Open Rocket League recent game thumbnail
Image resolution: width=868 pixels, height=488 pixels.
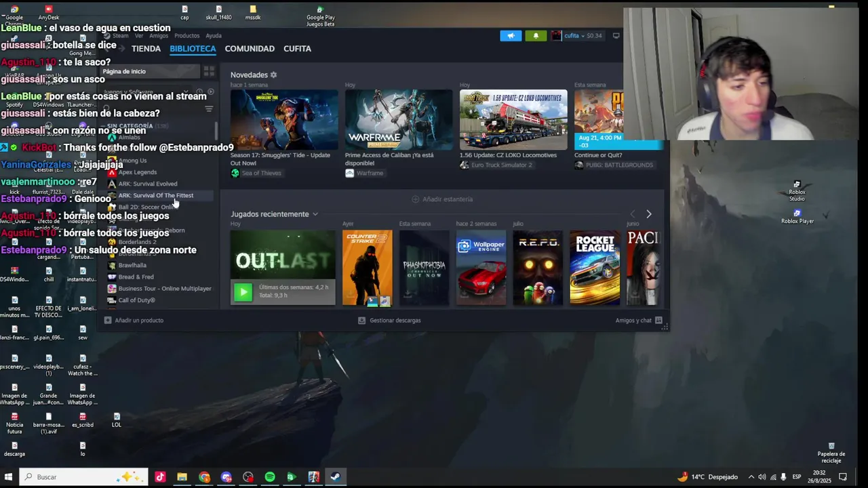[595, 268]
